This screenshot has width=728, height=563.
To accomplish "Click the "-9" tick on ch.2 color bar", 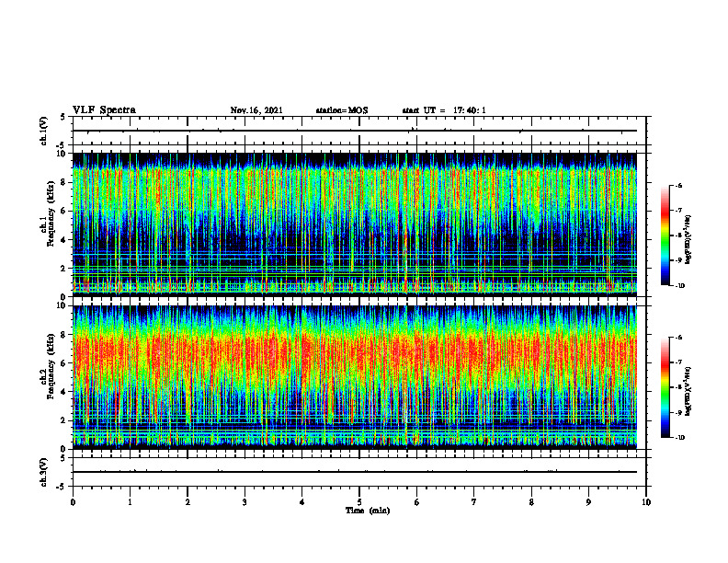I will (x=678, y=413).
